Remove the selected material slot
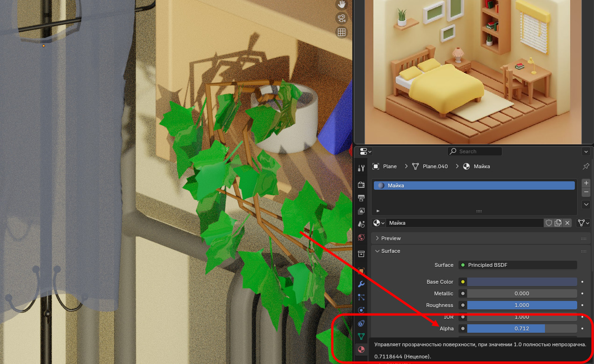This screenshot has width=594, height=364. pyautogui.click(x=586, y=193)
